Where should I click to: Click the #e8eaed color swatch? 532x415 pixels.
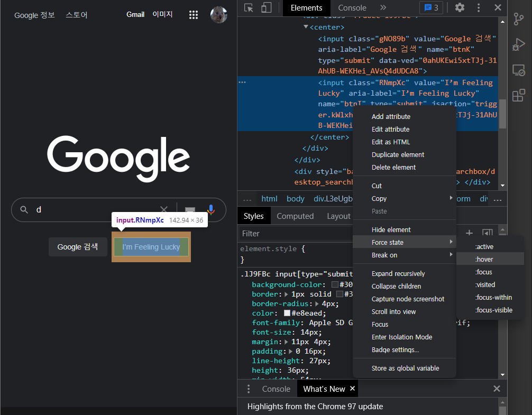click(287, 313)
